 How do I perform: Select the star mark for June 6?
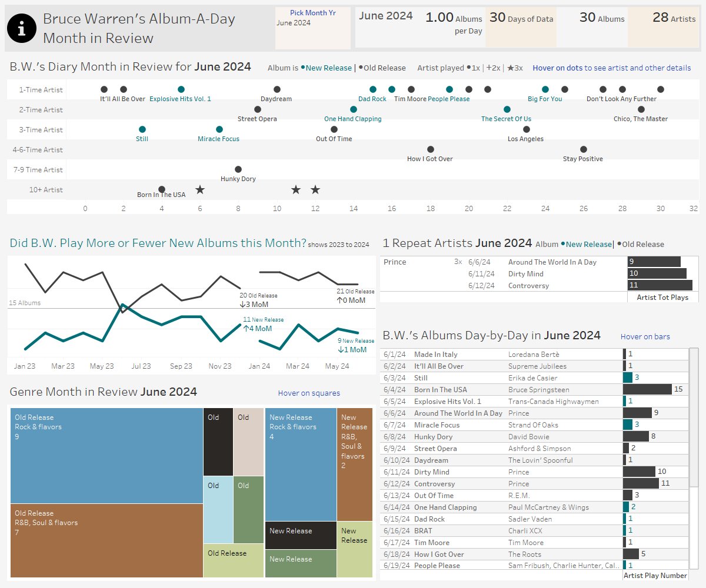click(x=200, y=189)
